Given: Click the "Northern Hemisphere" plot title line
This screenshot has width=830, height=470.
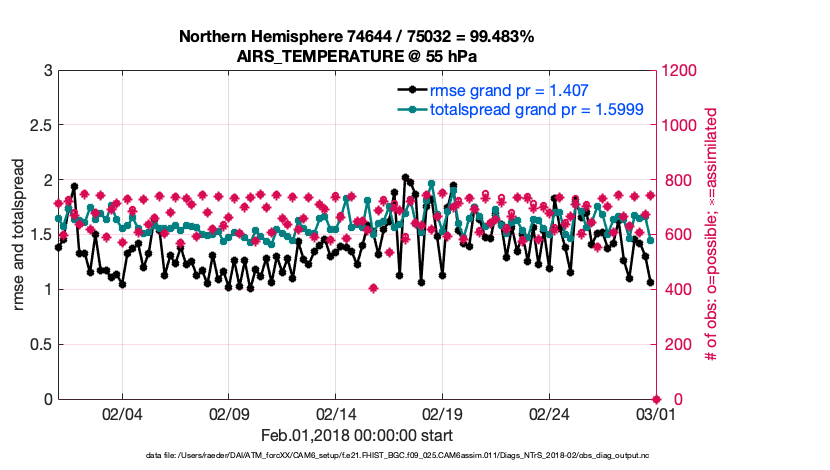Looking at the screenshot, I should pyautogui.click(x=356, y=36).
